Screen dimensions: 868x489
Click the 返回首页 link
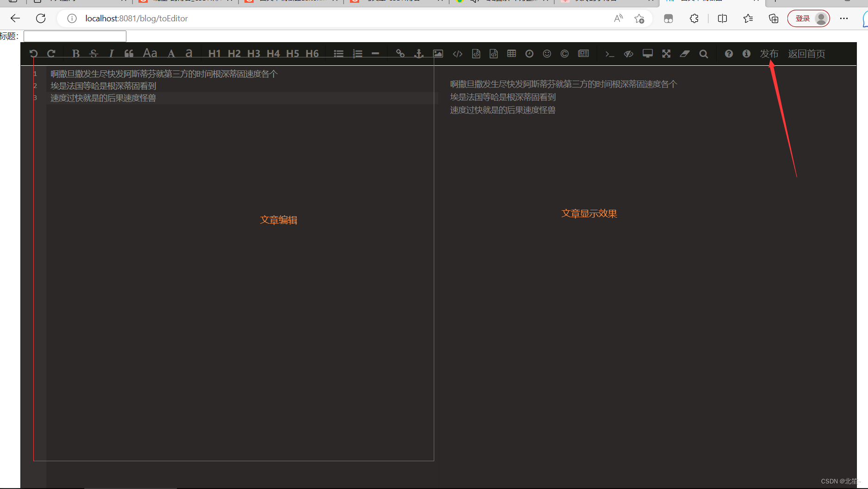tap(806, 53)
